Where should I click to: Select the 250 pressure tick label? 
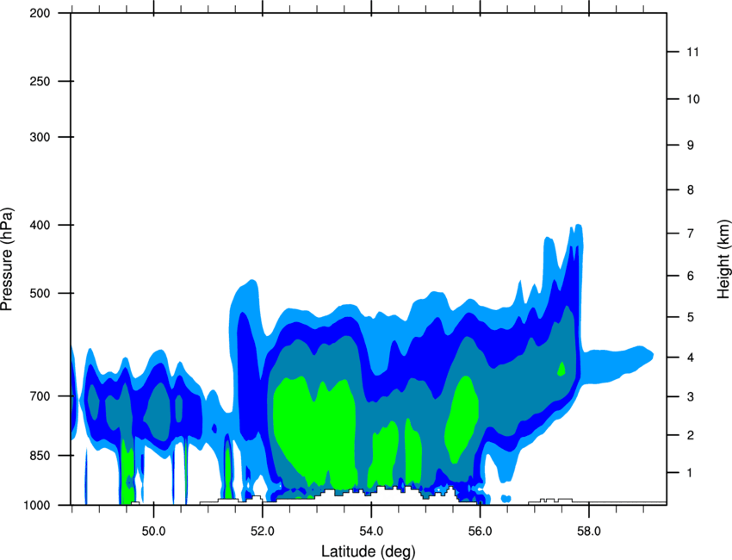(x=40, y=81)
